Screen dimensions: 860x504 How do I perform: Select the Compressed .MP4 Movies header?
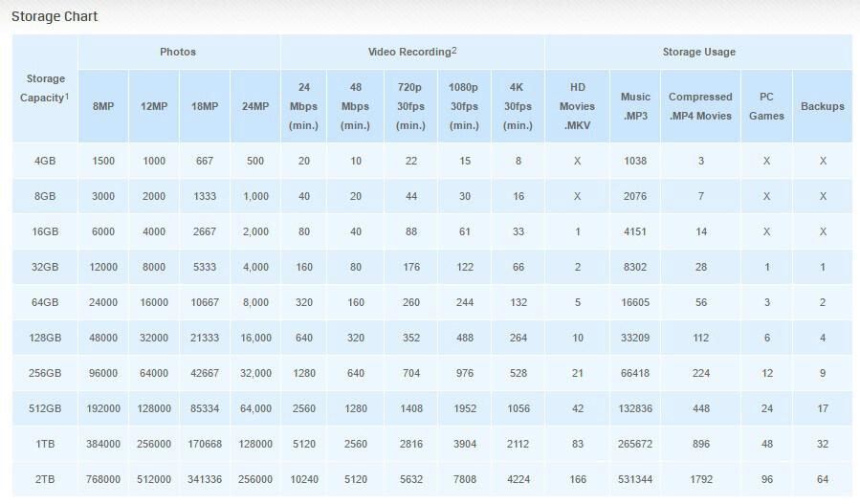pos(700,106)
